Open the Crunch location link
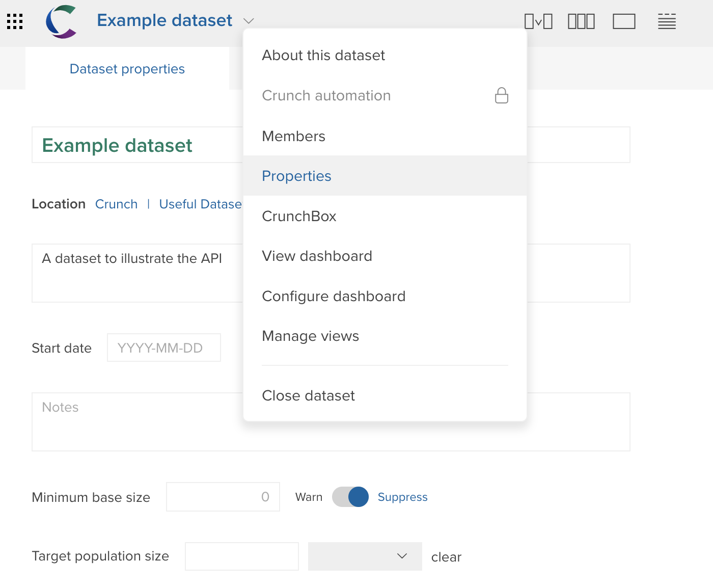The width and height of the screenshot is (713, 588). pyautogui.click(x=116, y=204)
